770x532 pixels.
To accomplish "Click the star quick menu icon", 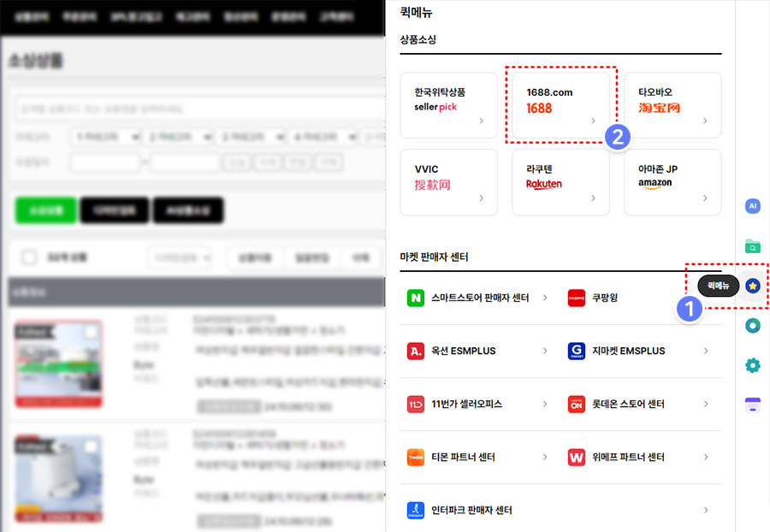I will point(753,286).
